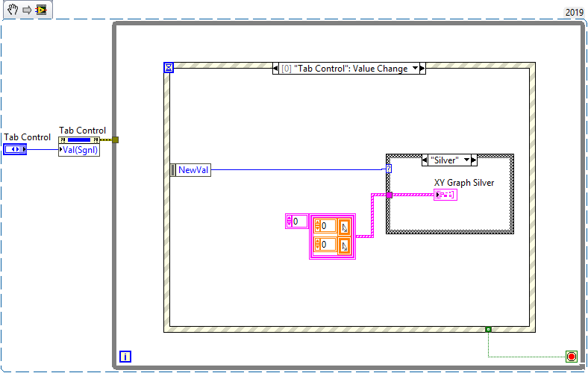Viewport: 588px width, 373px height.
Task: Go to next event case arrow
Action: click(422, 69)
